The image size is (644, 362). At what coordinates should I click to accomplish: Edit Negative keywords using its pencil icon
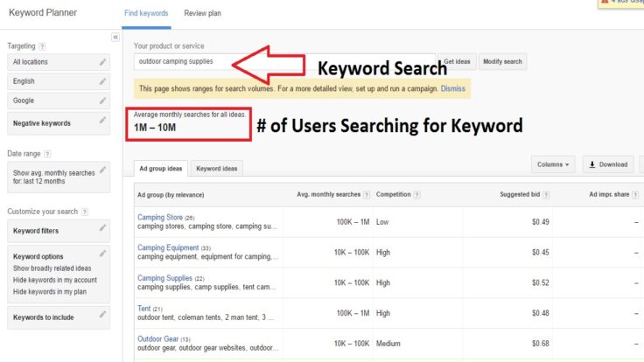point(103,122)
